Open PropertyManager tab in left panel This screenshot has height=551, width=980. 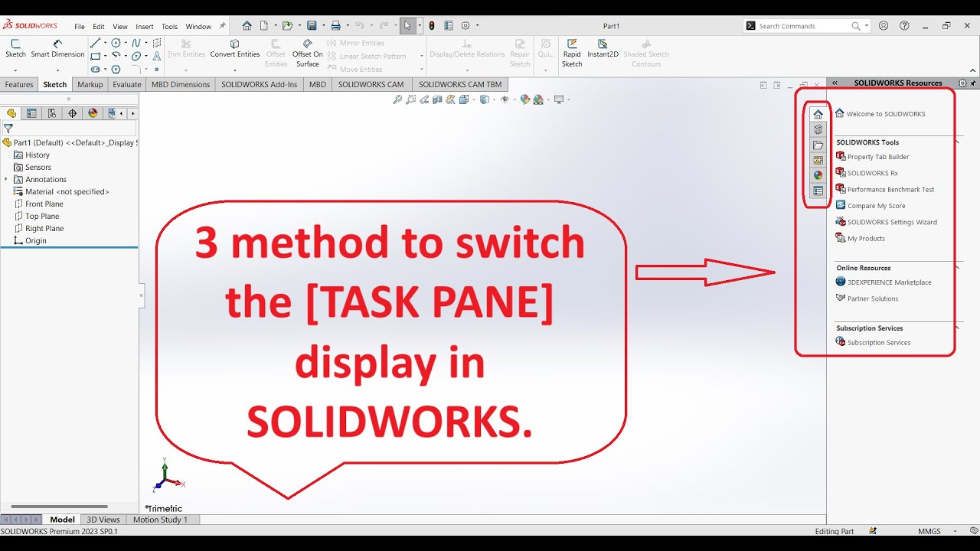31,113
